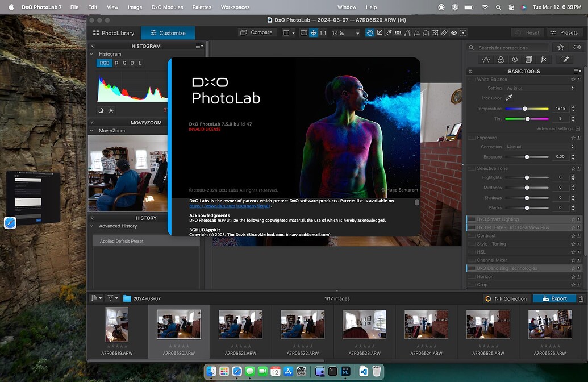588x382 pixels.
Task: Enable the Exposure correction switch
Action: click(472, 138)
